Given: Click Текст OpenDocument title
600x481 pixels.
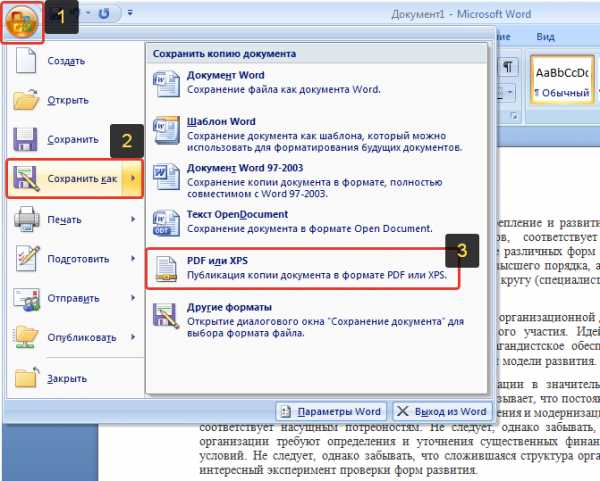Looking at the screenshot, I should pyautogui.click(x=237, y=214).
